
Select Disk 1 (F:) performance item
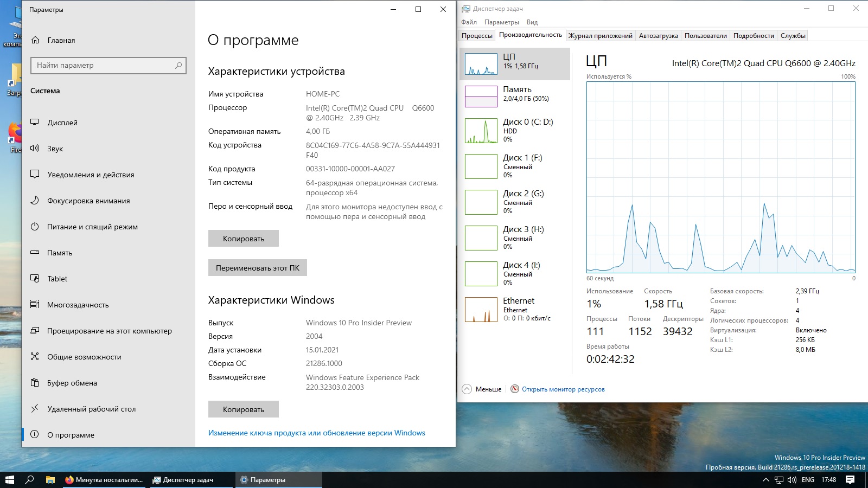[514, 166]
